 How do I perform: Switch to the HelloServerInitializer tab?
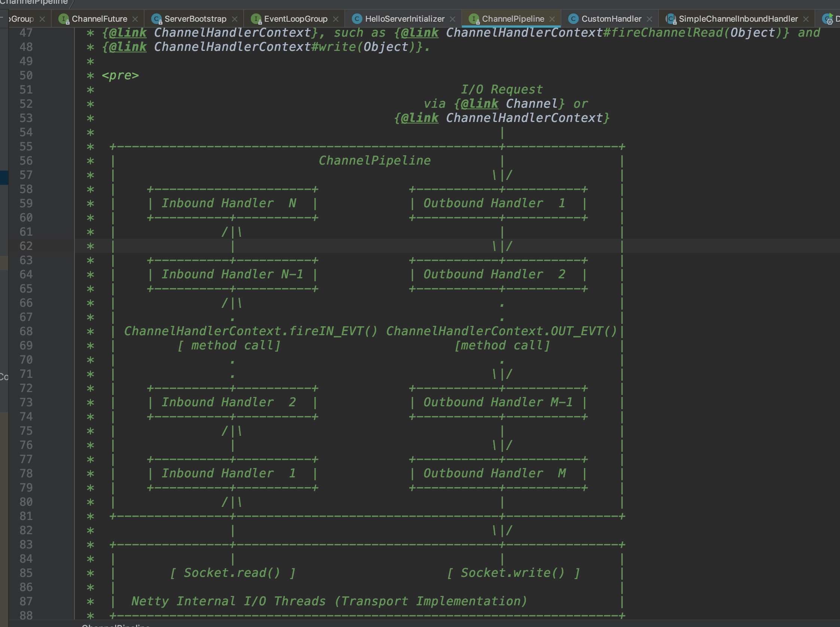404,19
